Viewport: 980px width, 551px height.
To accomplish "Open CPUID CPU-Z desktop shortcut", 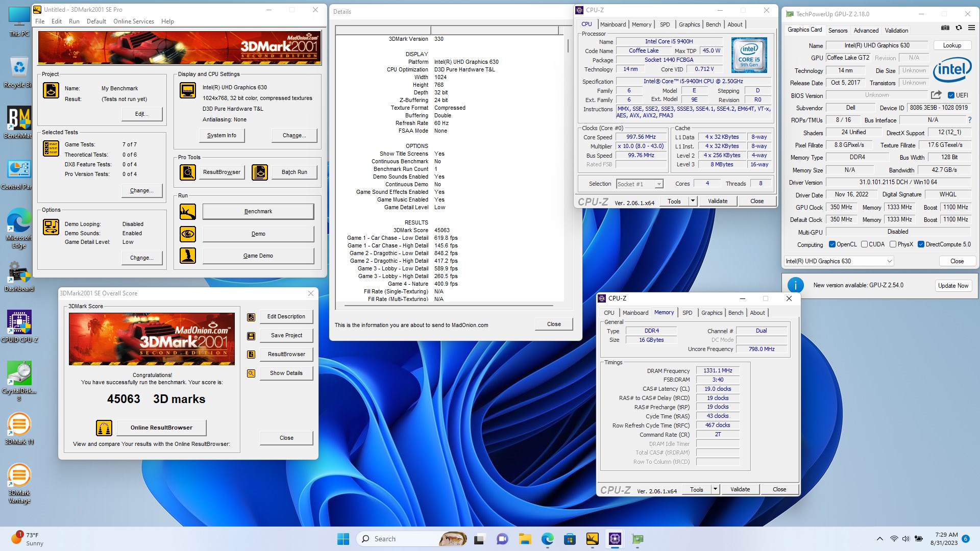I will (19, 327).
